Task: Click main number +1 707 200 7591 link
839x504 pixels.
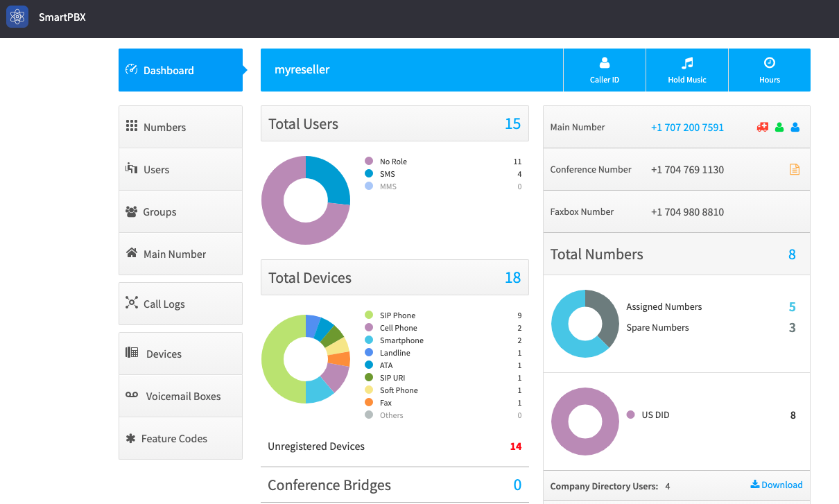Action: [x=687, y=128]
